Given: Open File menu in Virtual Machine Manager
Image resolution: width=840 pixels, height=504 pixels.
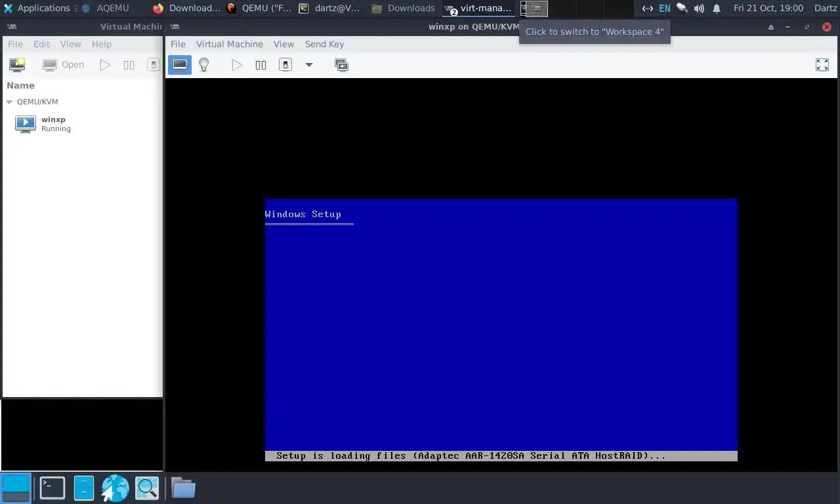Looking at the screenshot, I should pos(15,44).
